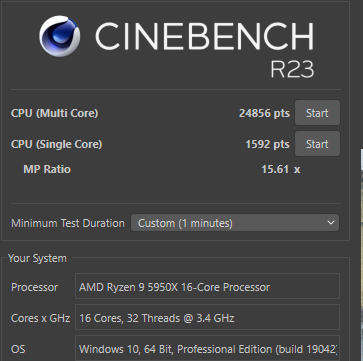Click the CINEBENCH title text
Viewport: 363px width, 361px height.
coord(204,36)
